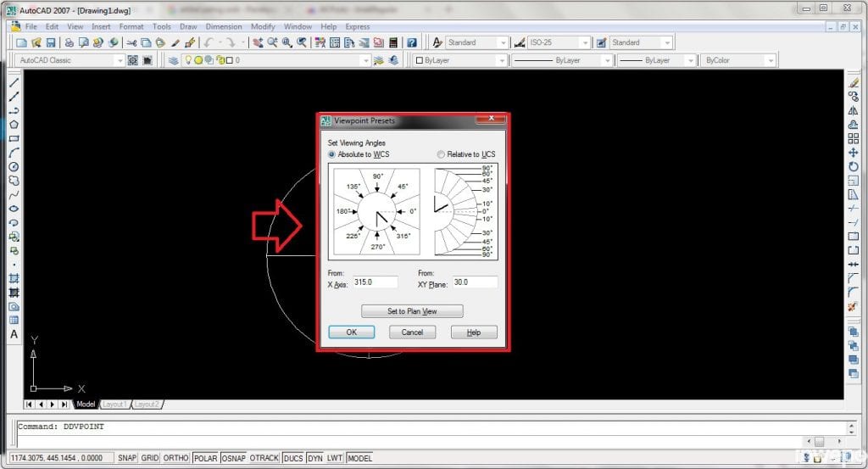Open the AutoCAD Classic workspace dropdown
868x469 pixels.
119,61
